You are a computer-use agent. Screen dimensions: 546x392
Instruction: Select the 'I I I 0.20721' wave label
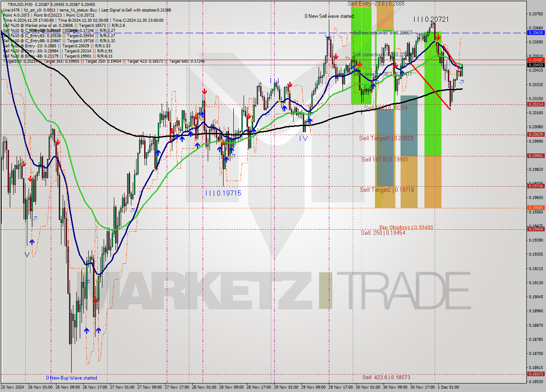click(431, 19)
